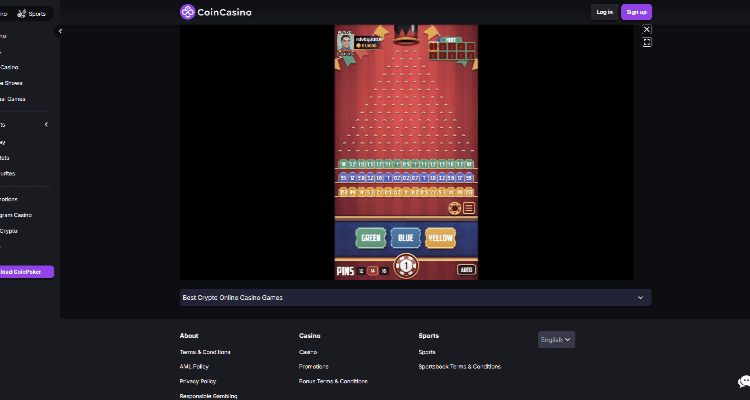Open the chat support bubble
Image resolution: width=750 pixels, height=400 pixels.
(744, 381)
